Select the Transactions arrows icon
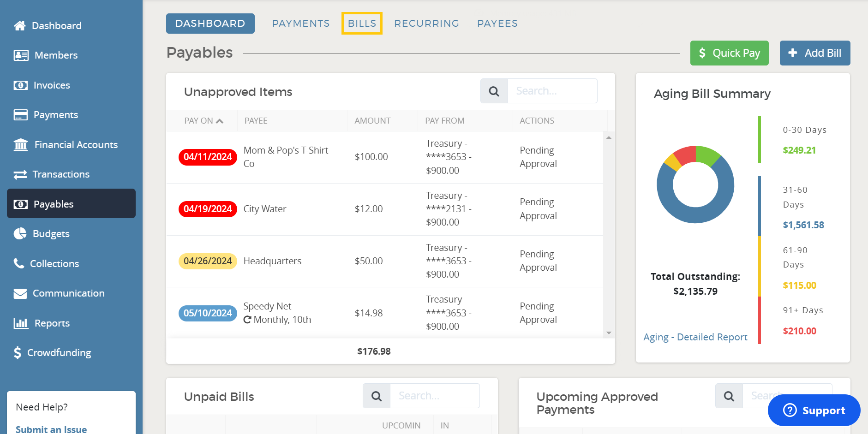Viewport: 868px width, 434px height. pos(20,174)
